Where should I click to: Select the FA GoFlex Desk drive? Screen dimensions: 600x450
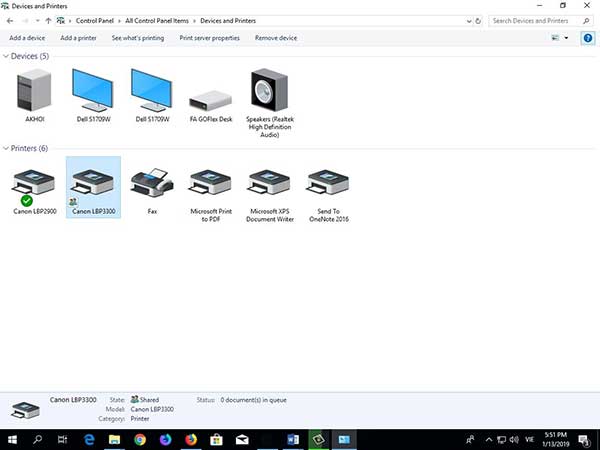pyautogui.click(x=211, y=106)
